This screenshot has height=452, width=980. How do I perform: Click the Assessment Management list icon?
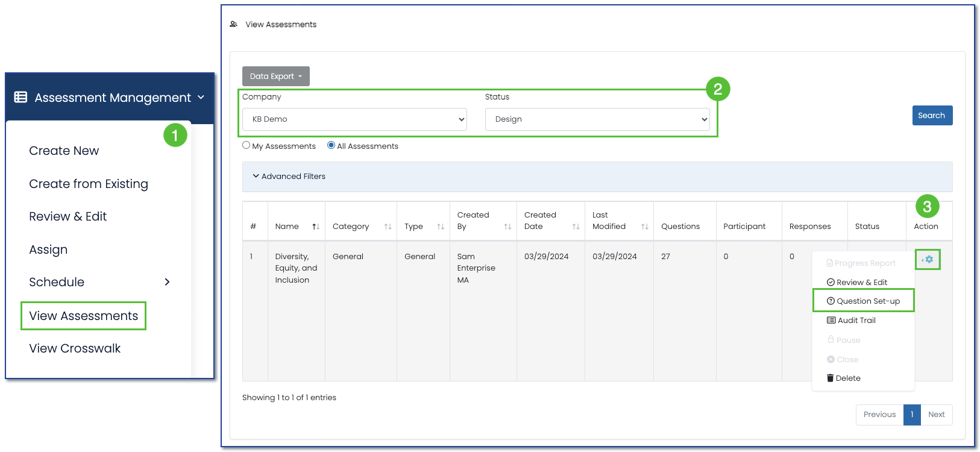pos(20,97)
